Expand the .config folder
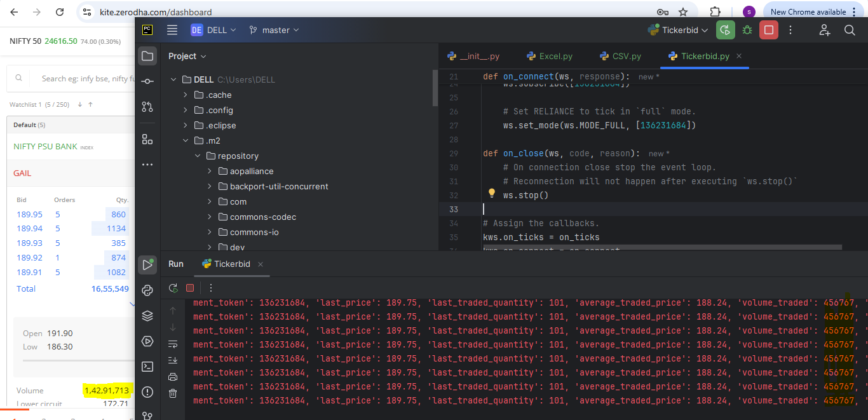868x420 pixels. click(x=186, y=110)
